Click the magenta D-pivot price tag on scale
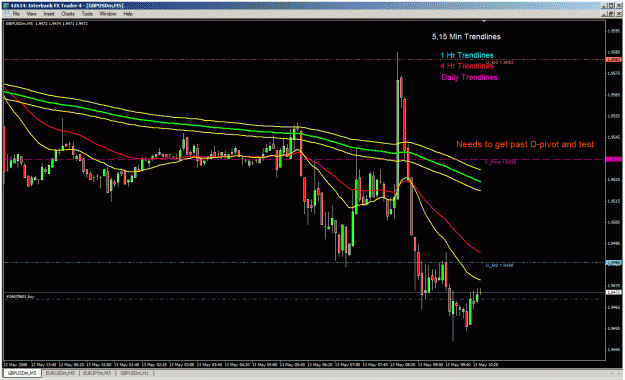 [614, 159]
